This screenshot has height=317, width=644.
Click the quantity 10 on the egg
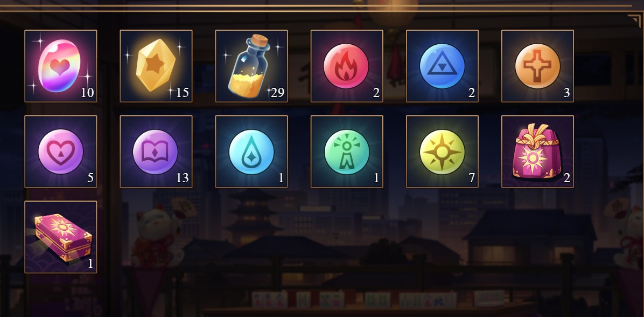tap(87, 93)
